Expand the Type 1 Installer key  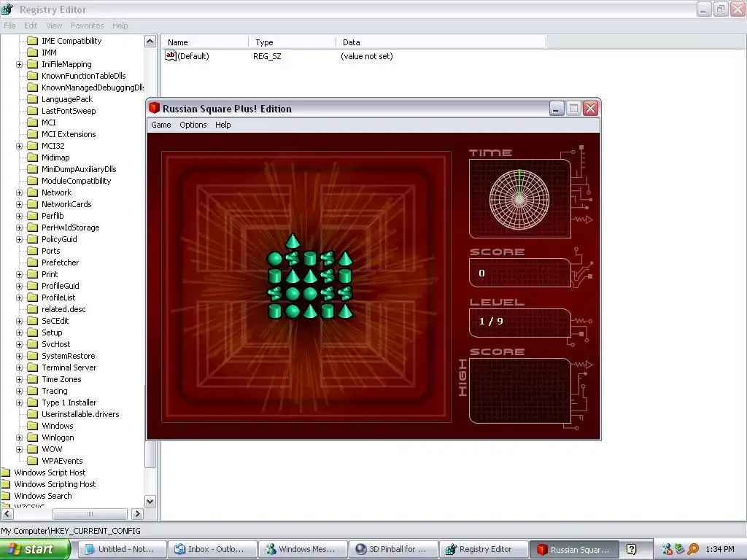coord(19,402)
